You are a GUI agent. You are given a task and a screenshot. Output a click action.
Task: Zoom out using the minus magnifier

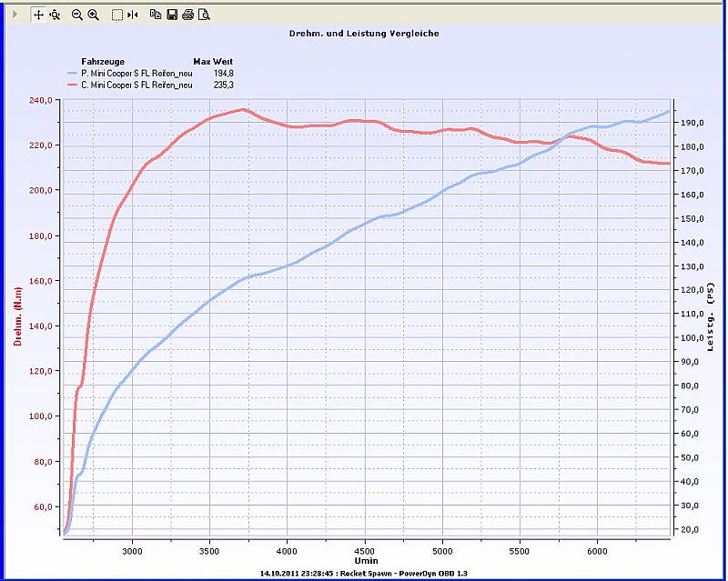pos(76,15)
